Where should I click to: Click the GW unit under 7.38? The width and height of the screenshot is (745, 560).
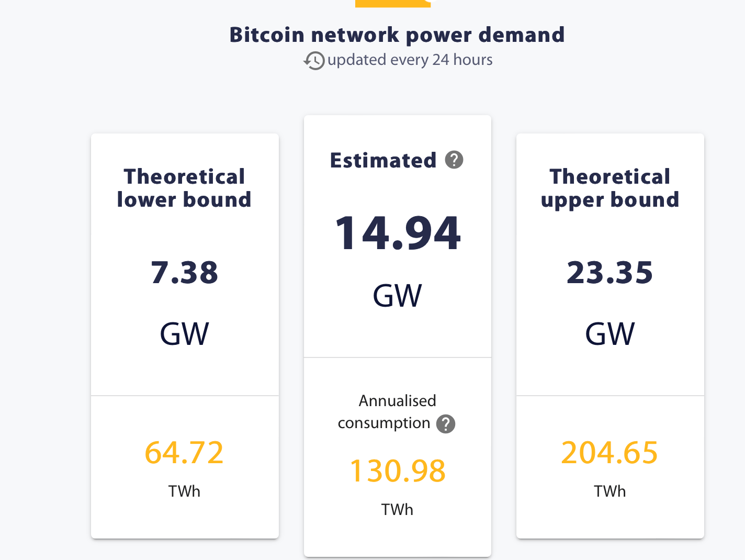pos(184,334)
